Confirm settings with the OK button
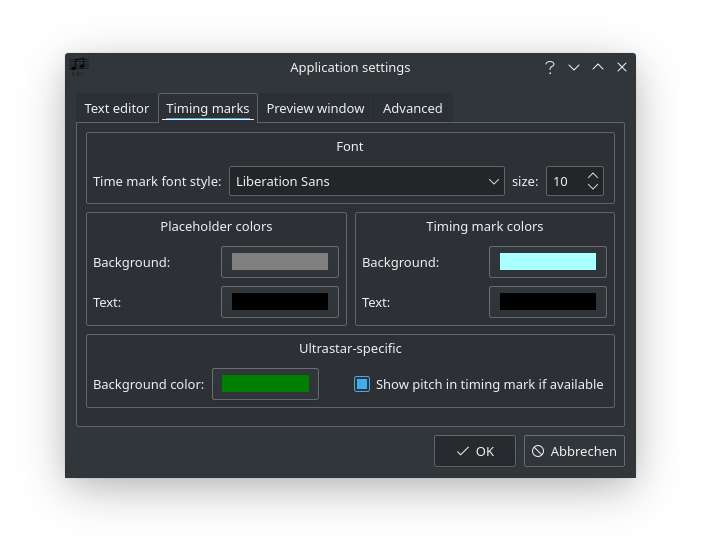Screen dimensions: 701x555 (475, 451)
